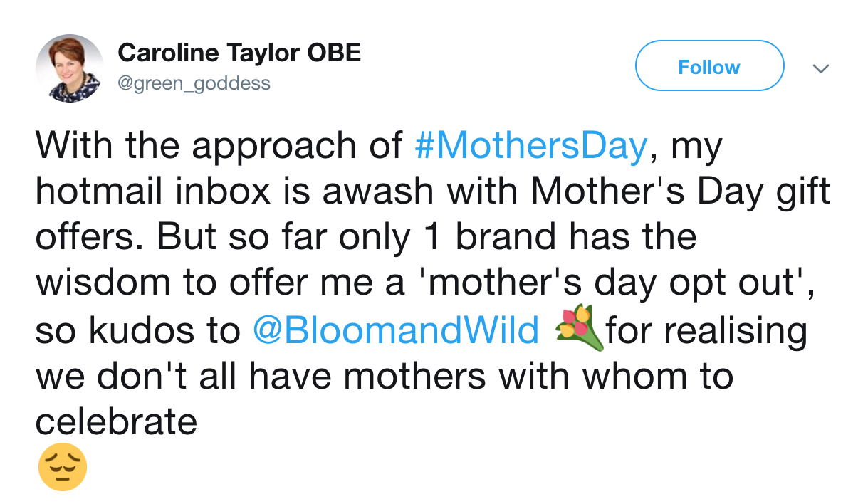The width and height of the screenshot is (863, 504).
Task: Click the word "whom" in the tweet
Action: tap(635, 377)
